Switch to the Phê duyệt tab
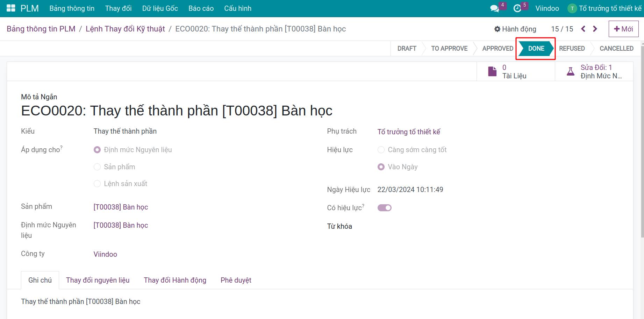 pos(236,280)
